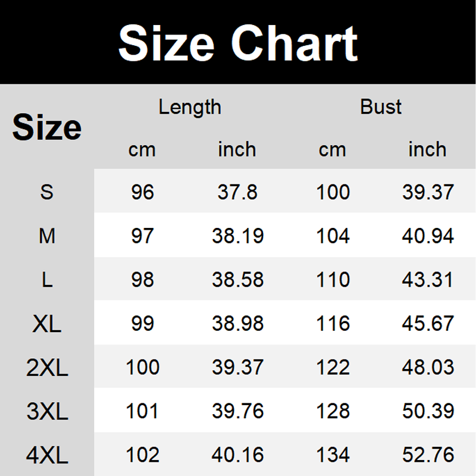The height and width of the screenshot is (476, 476).
Task: Select the L size row label
Action: pyautogui.click(x=47, y=280)
